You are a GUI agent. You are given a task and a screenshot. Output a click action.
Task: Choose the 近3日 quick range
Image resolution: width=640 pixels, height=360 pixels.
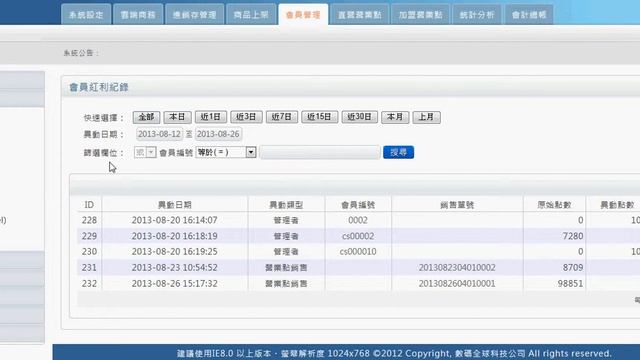(246, 117)
